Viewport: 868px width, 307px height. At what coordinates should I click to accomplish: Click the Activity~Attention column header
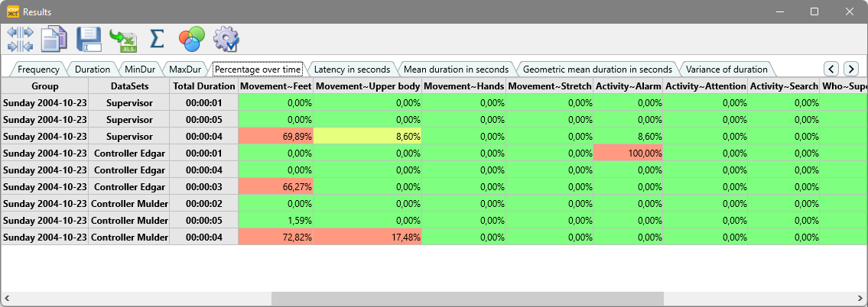(706, 86)
